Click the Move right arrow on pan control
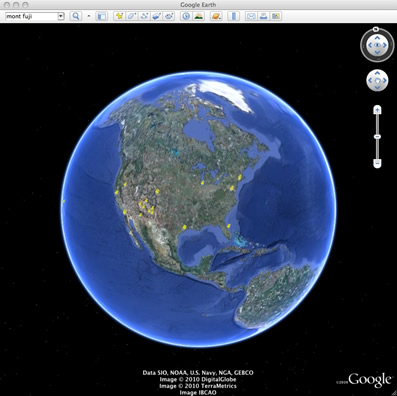397x396 pixels. point(385,80)
